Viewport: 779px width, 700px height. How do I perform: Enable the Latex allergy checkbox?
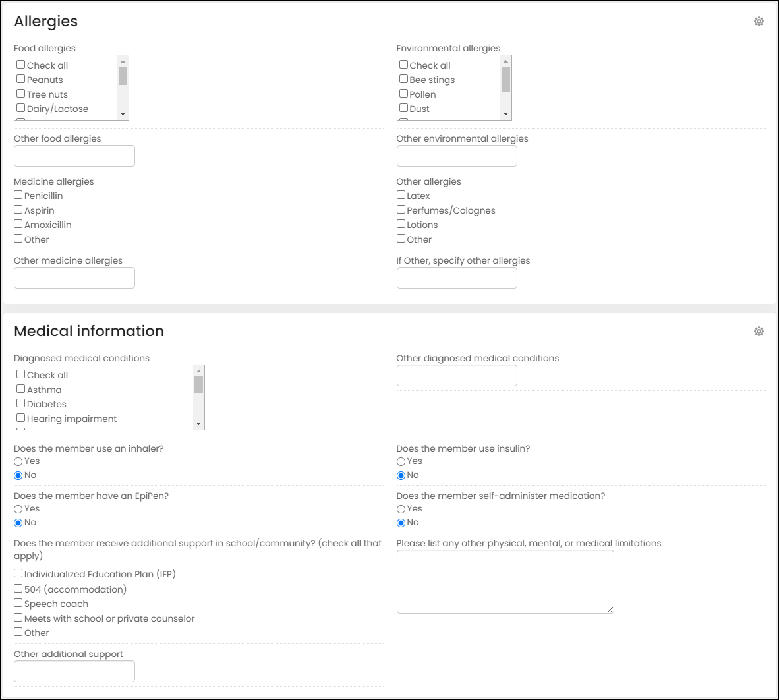401,195
